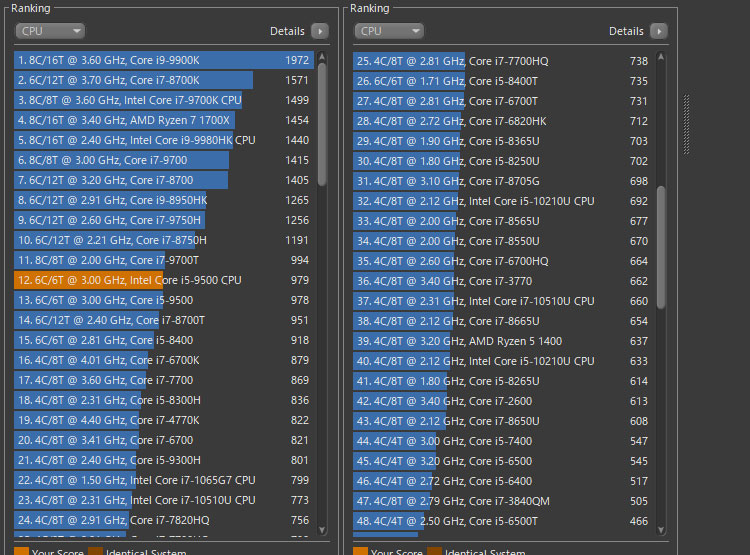This screenshot has height=555, width=750.
Task: Select the Core i7-8705G row
Action: (503, 181)
